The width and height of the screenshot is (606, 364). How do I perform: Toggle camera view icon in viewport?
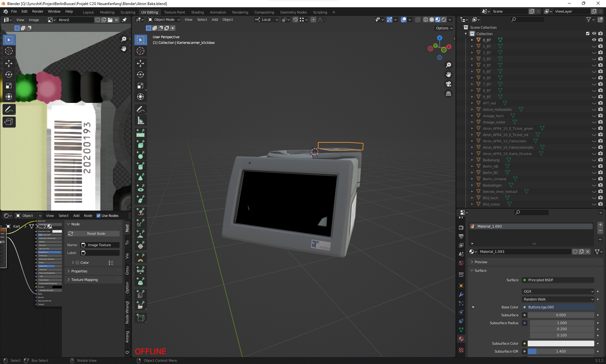pyautogui.click(x=448, y=84)
